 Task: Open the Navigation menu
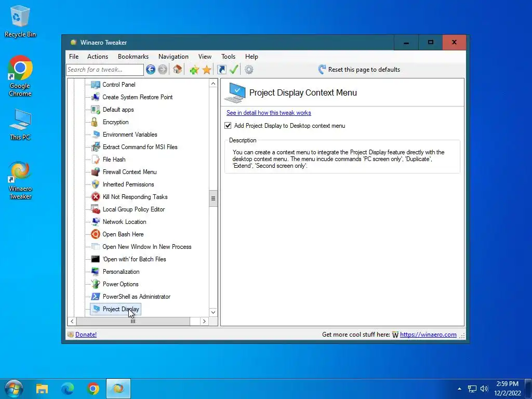click(174, 57)
